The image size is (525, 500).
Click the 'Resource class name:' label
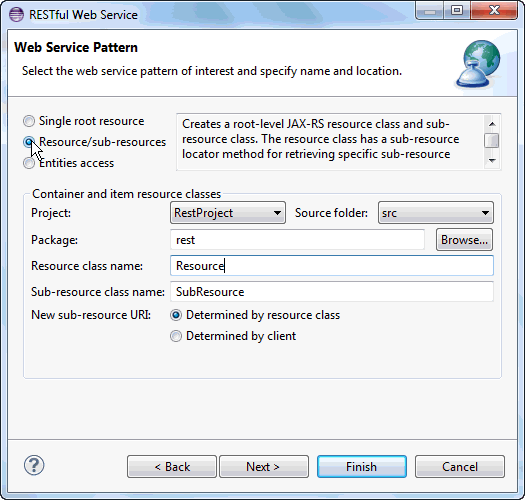[x=87, y=266]
